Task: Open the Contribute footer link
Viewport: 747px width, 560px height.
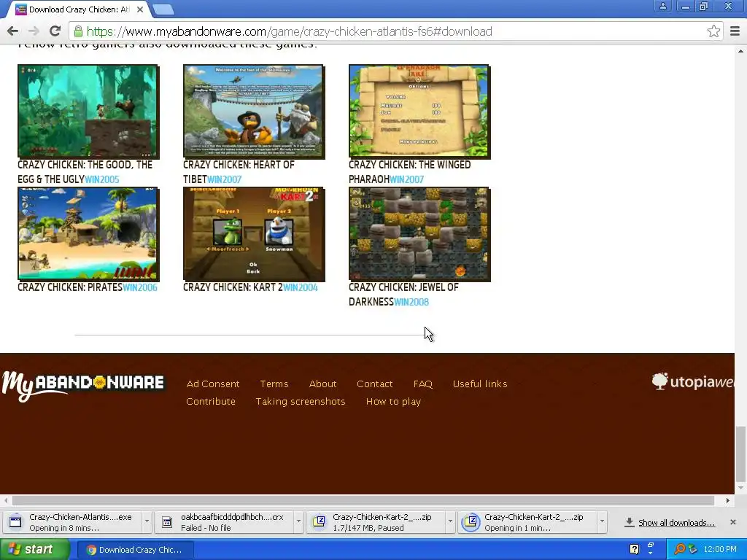Action: pyautogui.click(x=211, y=402)
